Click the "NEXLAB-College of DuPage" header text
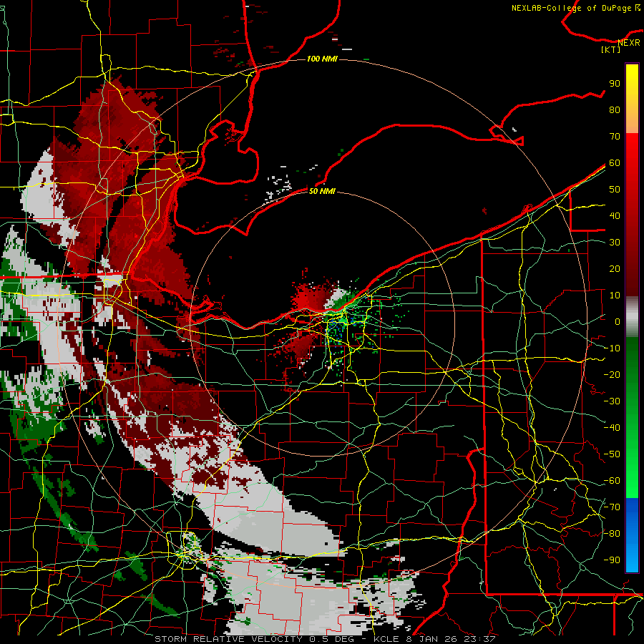Viewport: 644px width, 644px height. 571,8
